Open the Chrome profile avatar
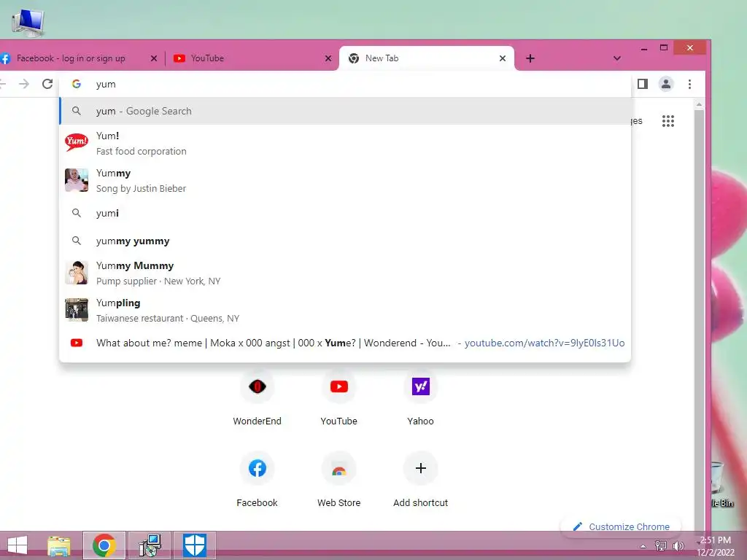Viewport: 747px width, 560px height. tap(665, 85)
